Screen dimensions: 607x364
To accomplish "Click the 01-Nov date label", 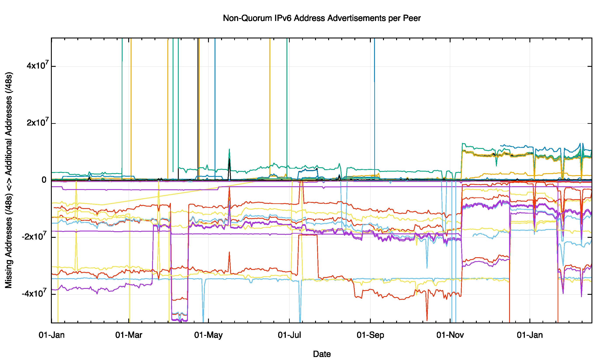I will click(x=450, y=335).
